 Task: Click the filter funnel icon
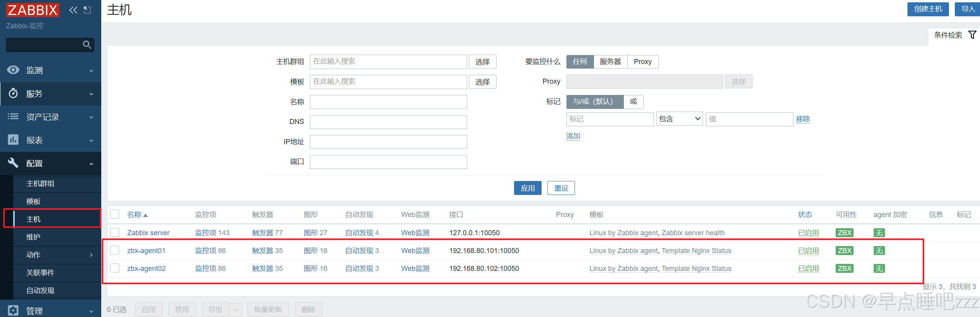(x=972, y=35)
